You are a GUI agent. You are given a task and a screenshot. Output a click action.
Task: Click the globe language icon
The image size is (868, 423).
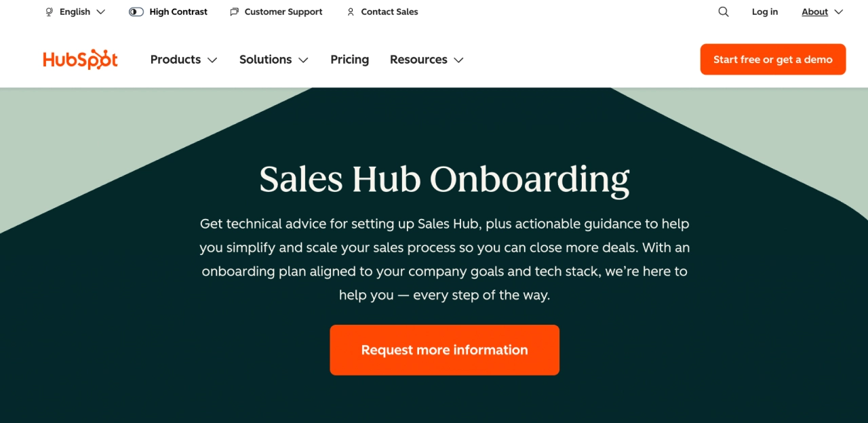coord(48,12)
